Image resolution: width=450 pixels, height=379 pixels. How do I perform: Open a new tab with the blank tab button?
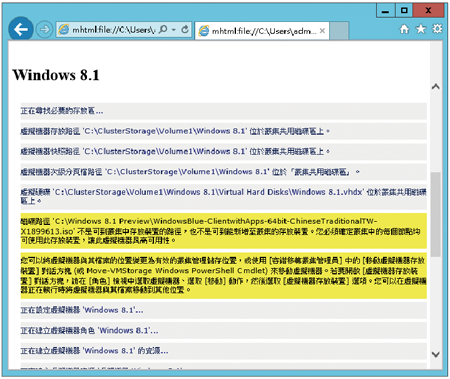pyautogui.click(x=339, y=31)
